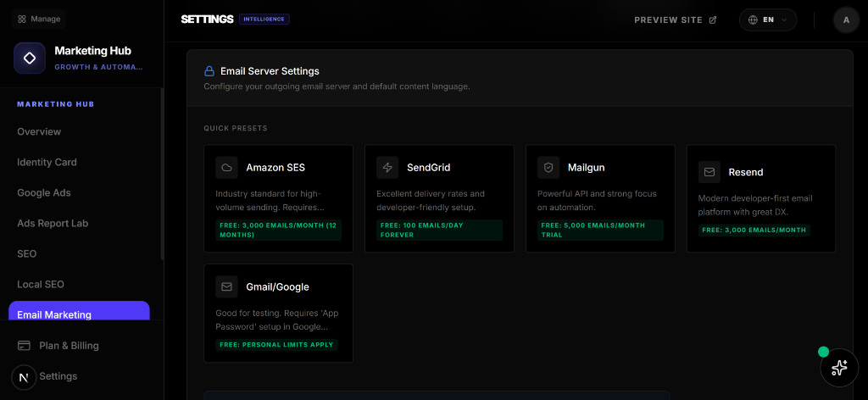Click the Marketing Hub diamond logo

30,58
